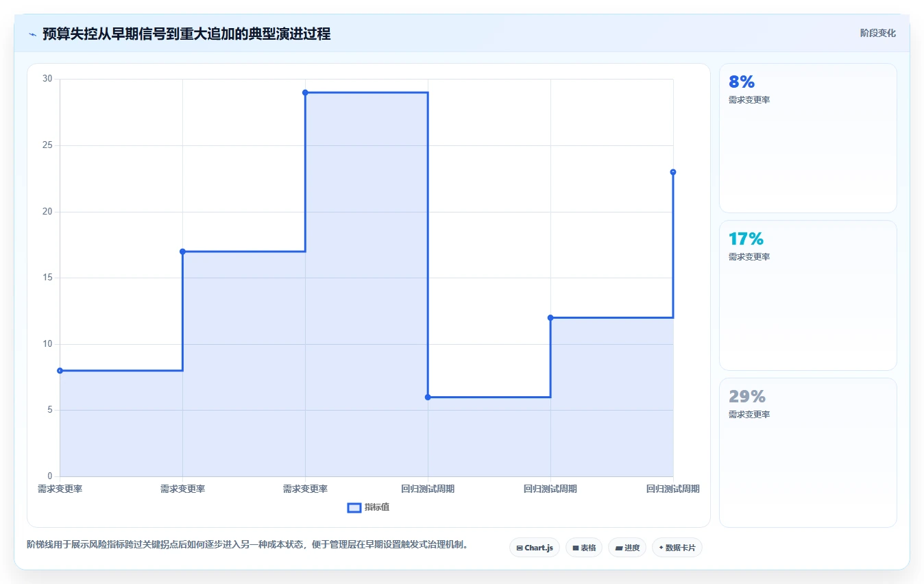
Task: Click the y-axis label 5
Action: click(49, 410)
